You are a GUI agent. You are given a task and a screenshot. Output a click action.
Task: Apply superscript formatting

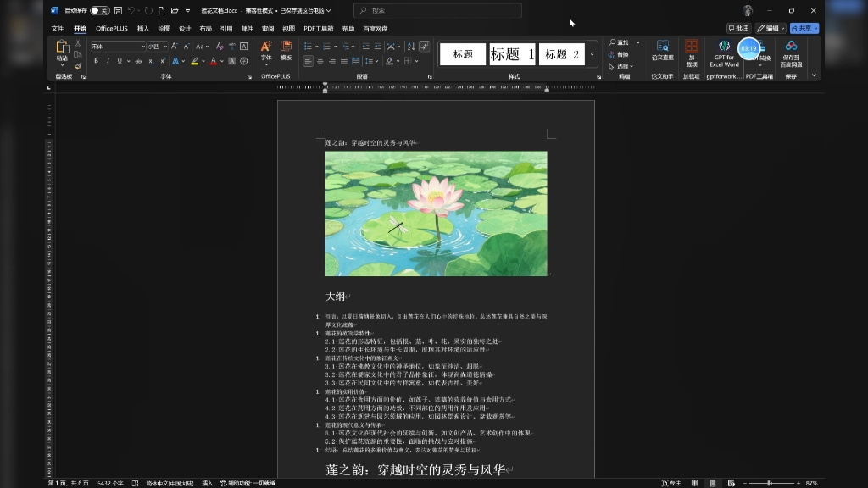click(x=162, y=61)
